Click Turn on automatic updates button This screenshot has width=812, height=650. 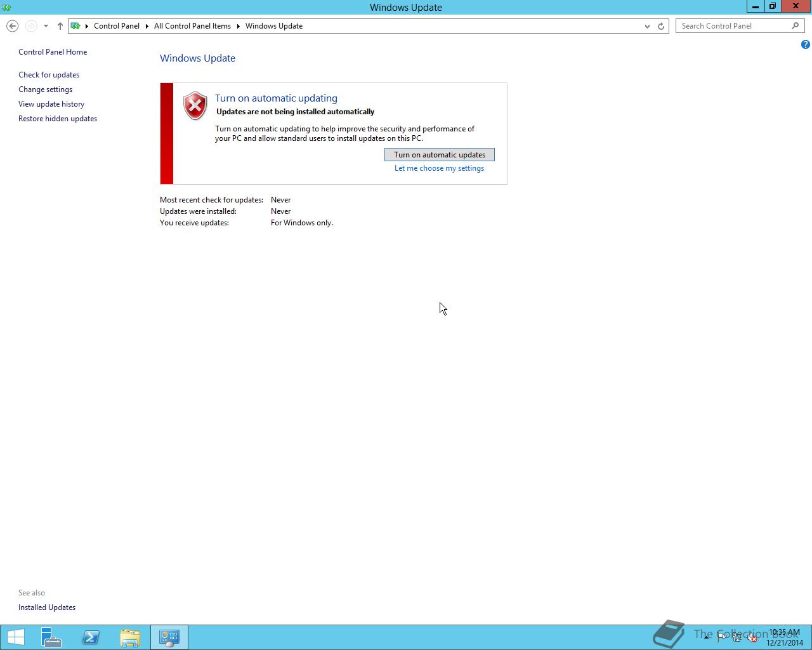(x=440, y=155)
